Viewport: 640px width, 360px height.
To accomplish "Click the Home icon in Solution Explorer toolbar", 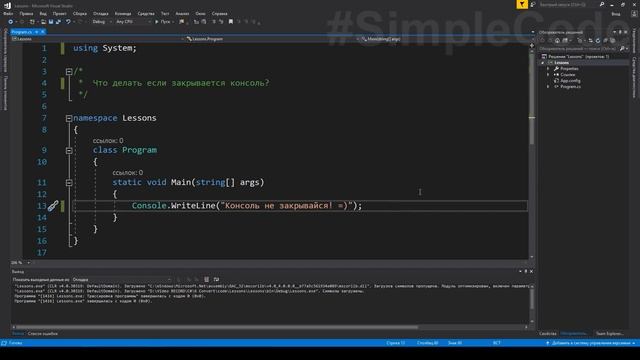I will click(557, 40).
